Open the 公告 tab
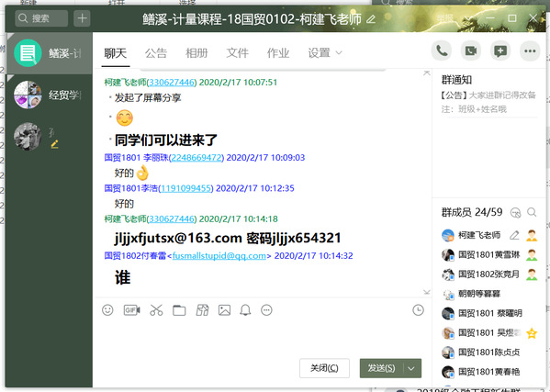This screenshot has height=392, width=550. click(156, 53)
